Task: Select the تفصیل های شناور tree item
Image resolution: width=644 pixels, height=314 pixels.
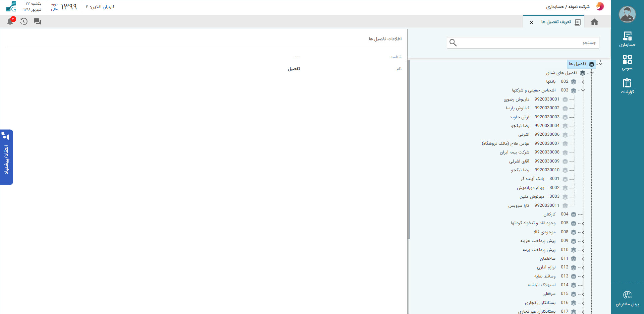Action: [x=566, y=73]
